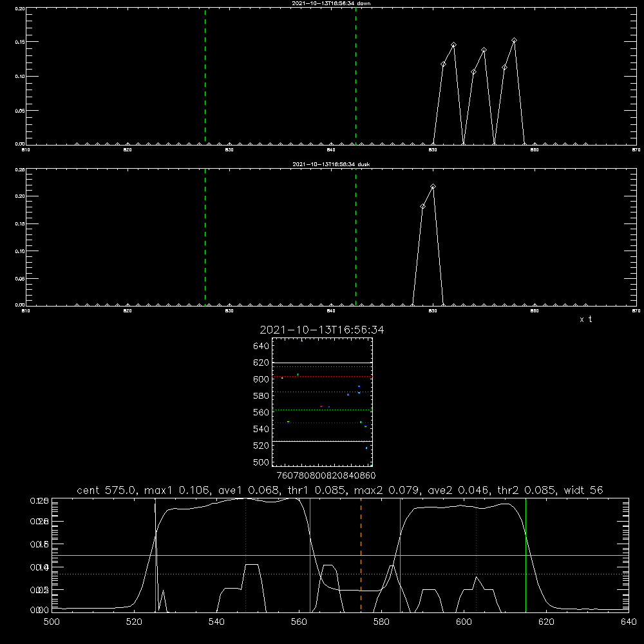The width and height of the screenshot is (644, 644).
Task: Click the right green dashed line in dawn plot
Action: [355, 76]
